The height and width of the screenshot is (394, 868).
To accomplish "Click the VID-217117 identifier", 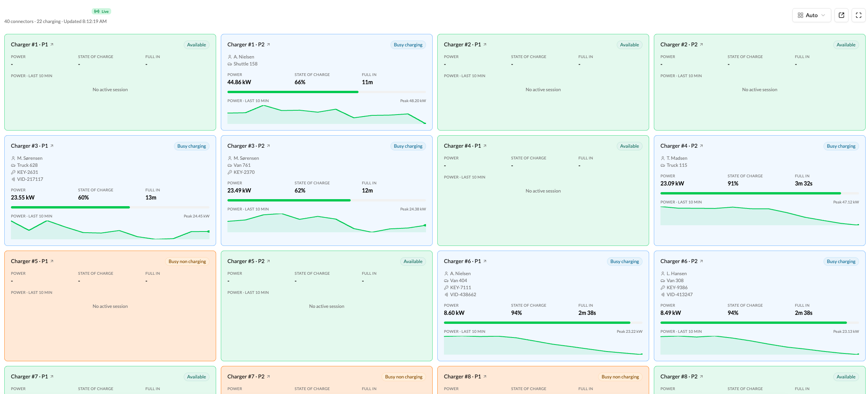I will pyautogui.click(x=30, y=179).
